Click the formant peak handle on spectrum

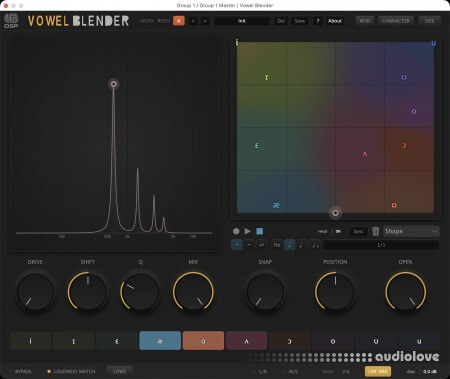click(113, 84)
